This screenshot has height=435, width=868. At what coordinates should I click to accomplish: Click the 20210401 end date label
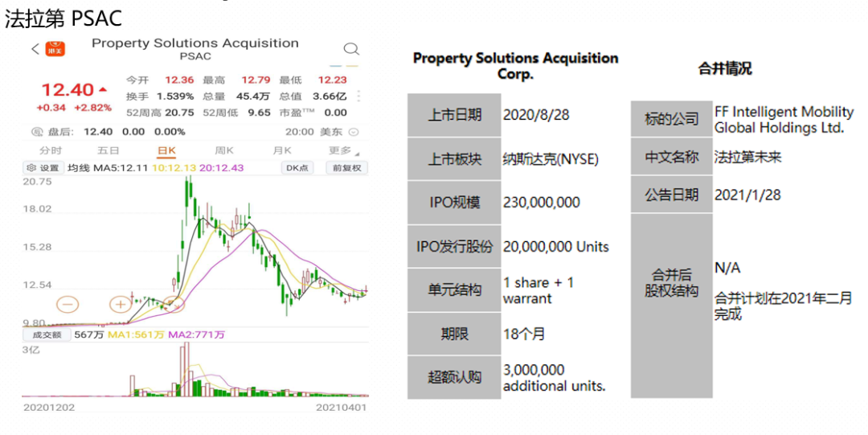coord(341,408)
